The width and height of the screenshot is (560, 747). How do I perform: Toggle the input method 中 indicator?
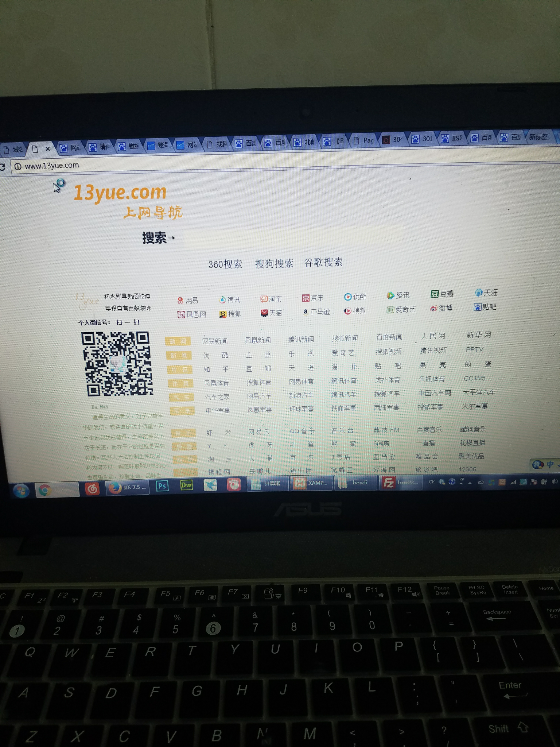click(x=550, y=464)
